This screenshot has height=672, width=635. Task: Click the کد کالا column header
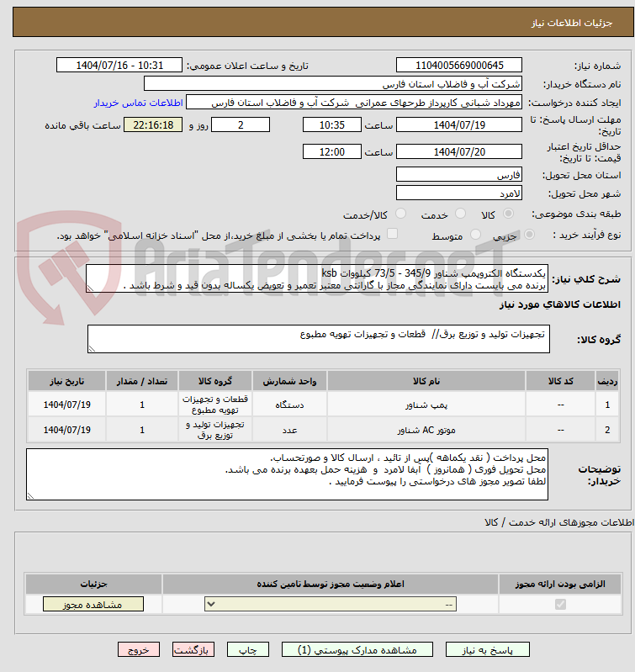click(x=561, y=381)
